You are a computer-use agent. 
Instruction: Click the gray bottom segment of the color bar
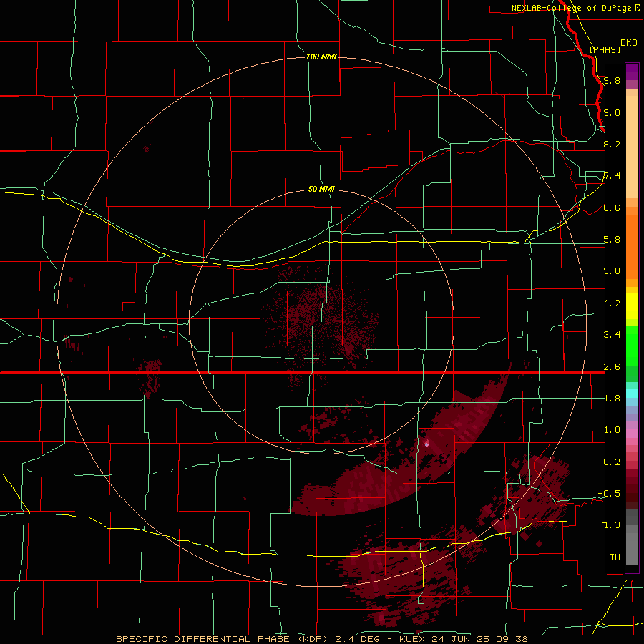pyautogui.click(x=632, y=538)
